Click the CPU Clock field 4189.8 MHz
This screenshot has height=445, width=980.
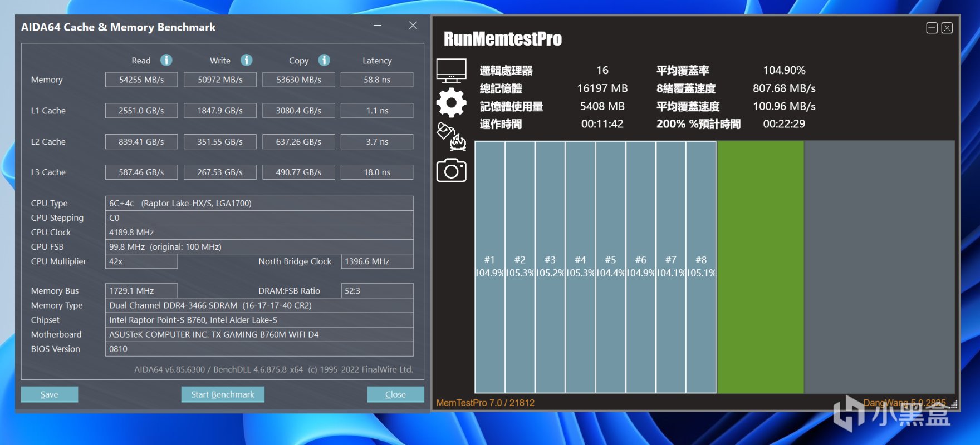(x=259, y=232)
